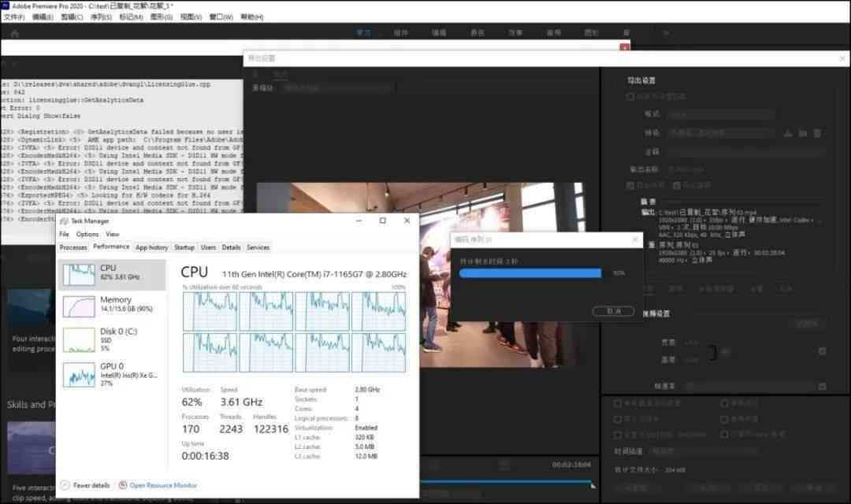Toggle frame rate match source checkbox

(822, 387)
